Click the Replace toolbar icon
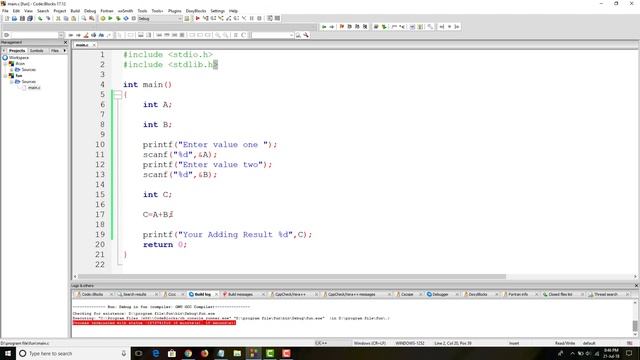The height and width of the screenshot is (360, 640). (x=91, y=18)
